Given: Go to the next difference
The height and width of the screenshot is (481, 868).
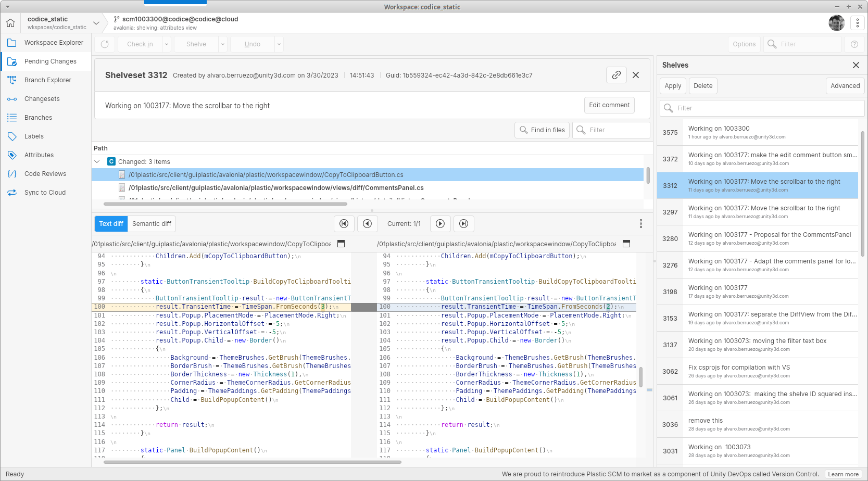Looking at the screenshot, I should tap(440, 223).
